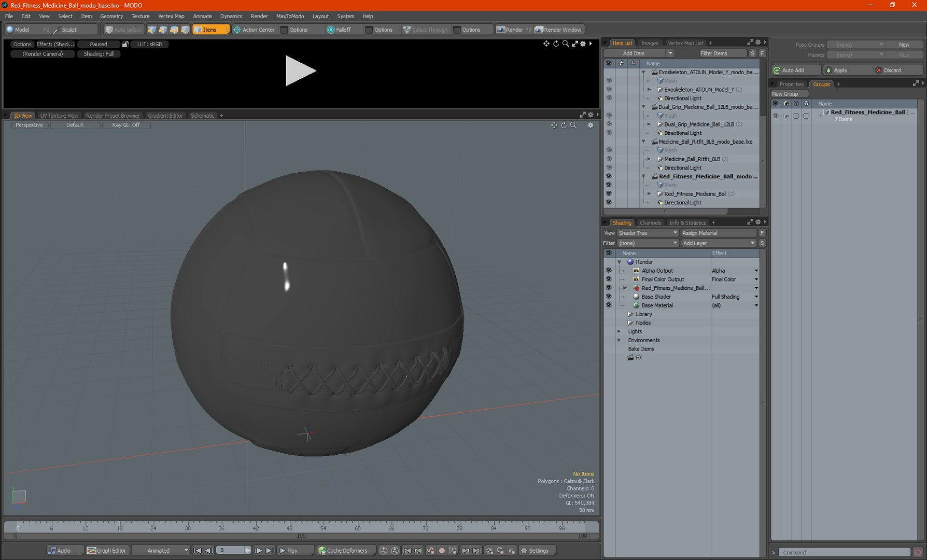
Task: Switch to the UV Texture View tab
Action: tap(59, 116)
